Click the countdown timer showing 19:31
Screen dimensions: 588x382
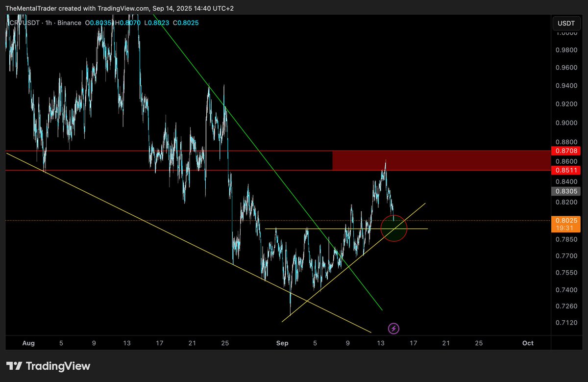(x=566, y=228)
